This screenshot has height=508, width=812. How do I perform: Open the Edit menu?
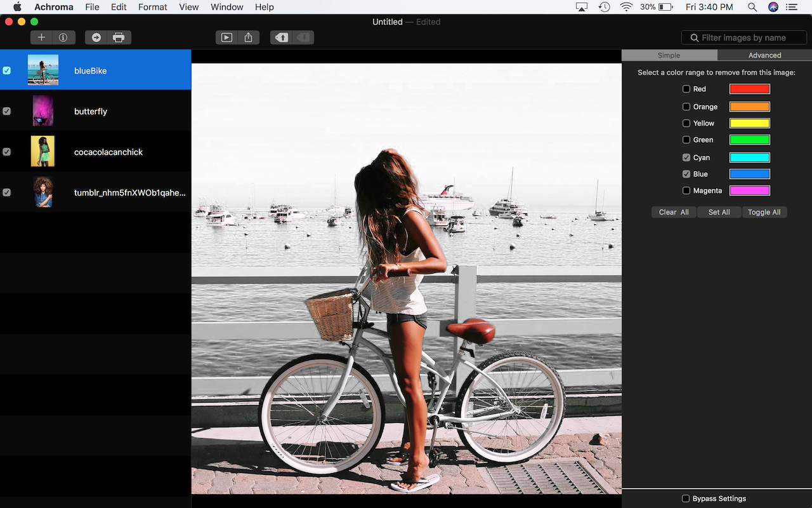[119, 7]
